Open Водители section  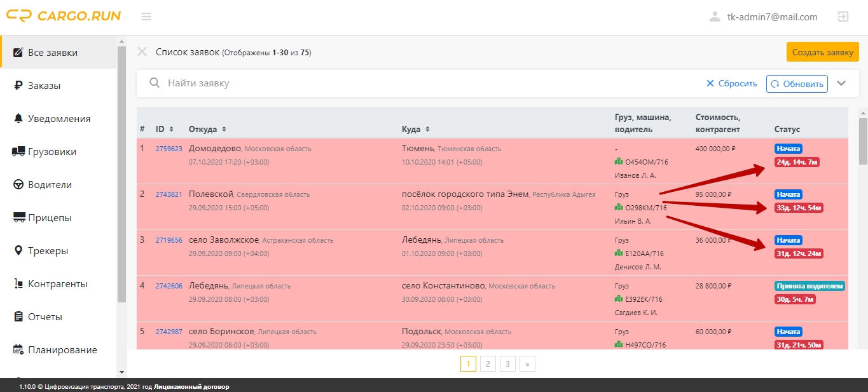point(59,184)
